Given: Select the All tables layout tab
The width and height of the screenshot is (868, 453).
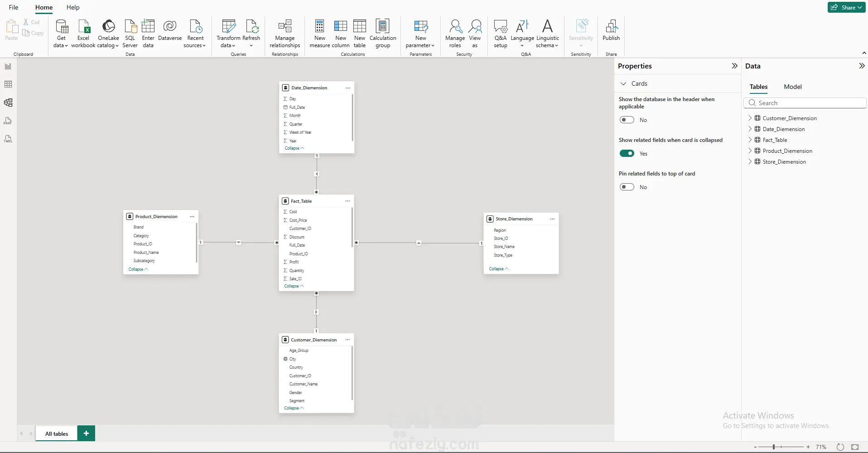Looking at the screenshot, I should tap(57, 434).
